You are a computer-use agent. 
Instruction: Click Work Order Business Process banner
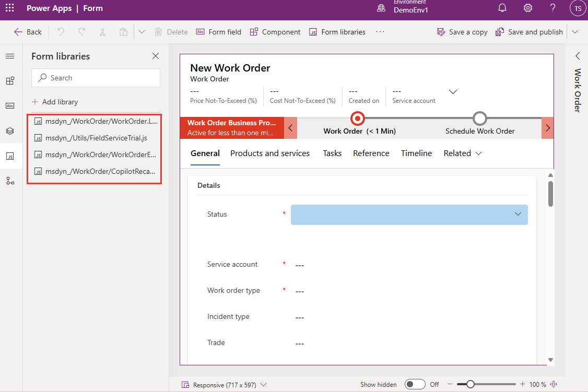tap(232, 128)
